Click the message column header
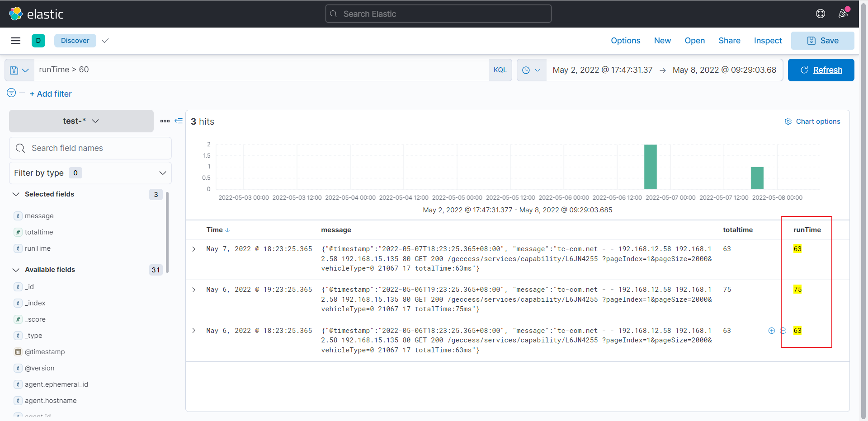The height and width of the screenshot is (421, 868). (x=336, y=230)
